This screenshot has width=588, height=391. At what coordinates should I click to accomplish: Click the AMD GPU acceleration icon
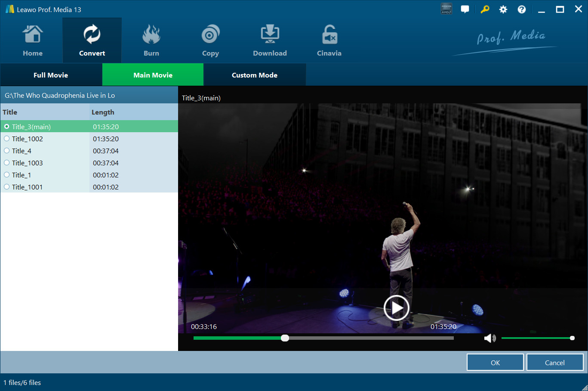pyautogui.click(x=446, y=9)
